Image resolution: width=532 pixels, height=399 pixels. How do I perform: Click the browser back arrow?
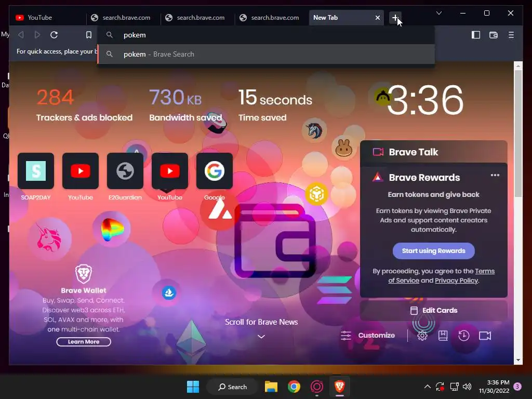pos(21,35)
